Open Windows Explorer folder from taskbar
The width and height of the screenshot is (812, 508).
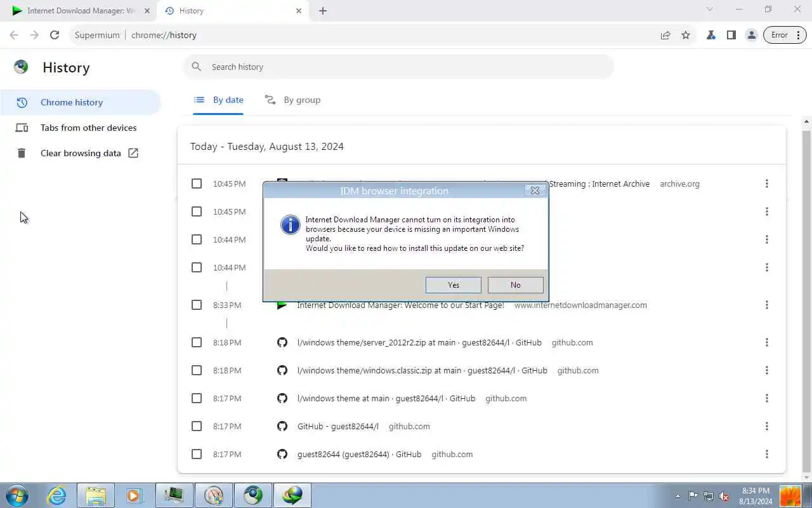[x=96, y=495]
